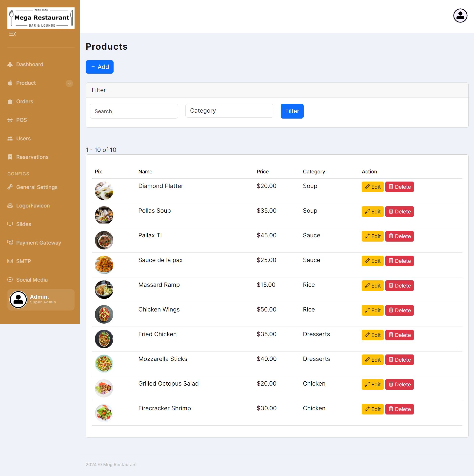Screen dimensions: 474x476
Task: Open Reservations bookmark icon
Action: click(10, 157)
